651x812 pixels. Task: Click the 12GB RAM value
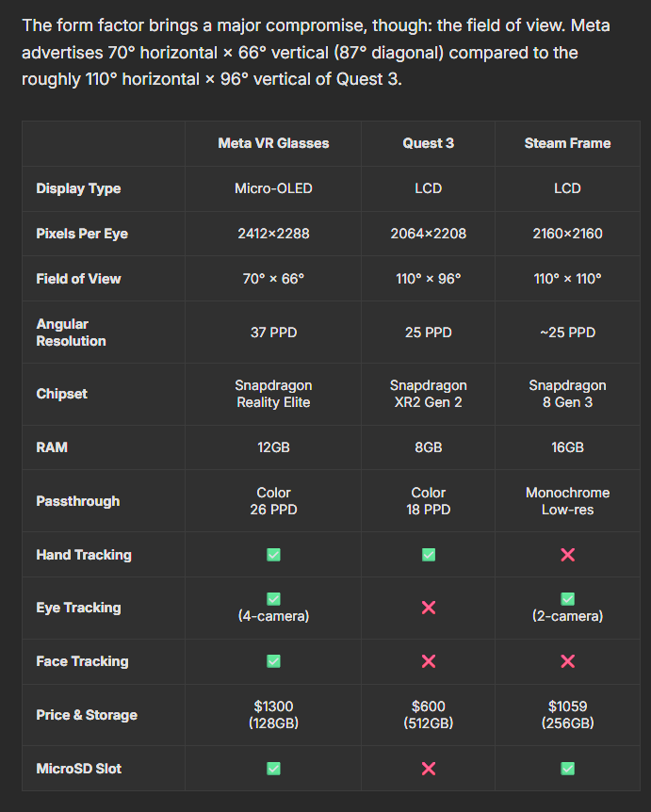coord(273,447)
